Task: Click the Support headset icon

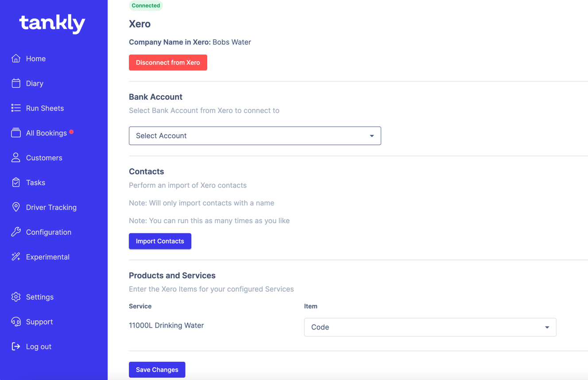Action: 16,322
